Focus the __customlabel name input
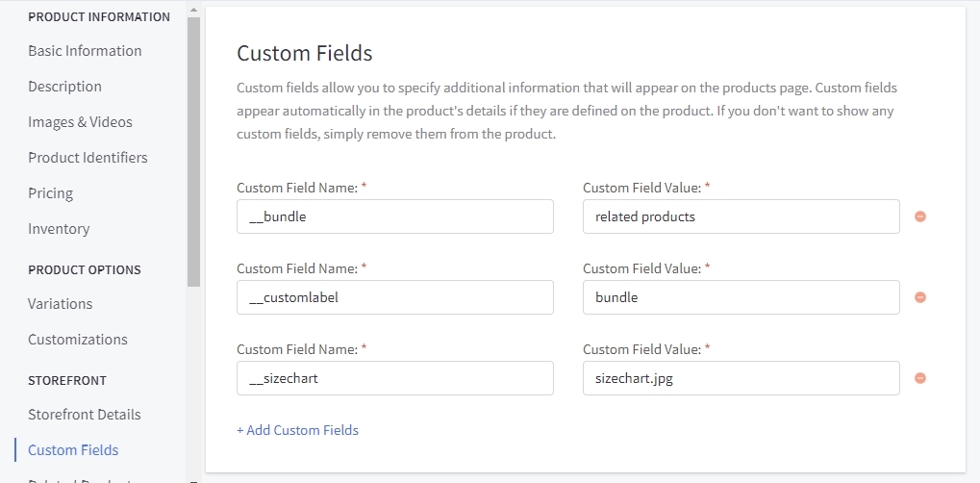The image size is (980, 483). 394,297
